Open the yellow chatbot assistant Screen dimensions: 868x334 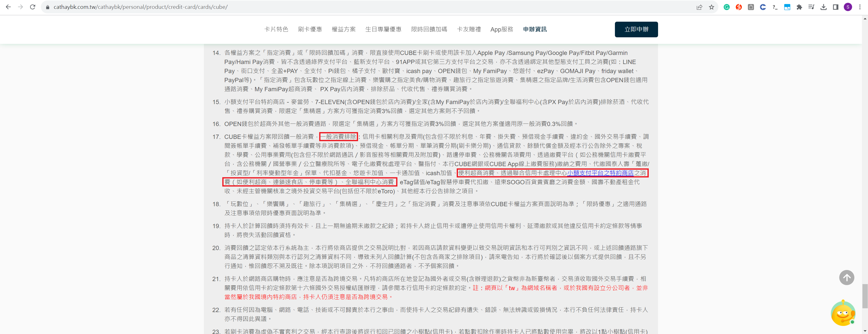pos(843,313)
